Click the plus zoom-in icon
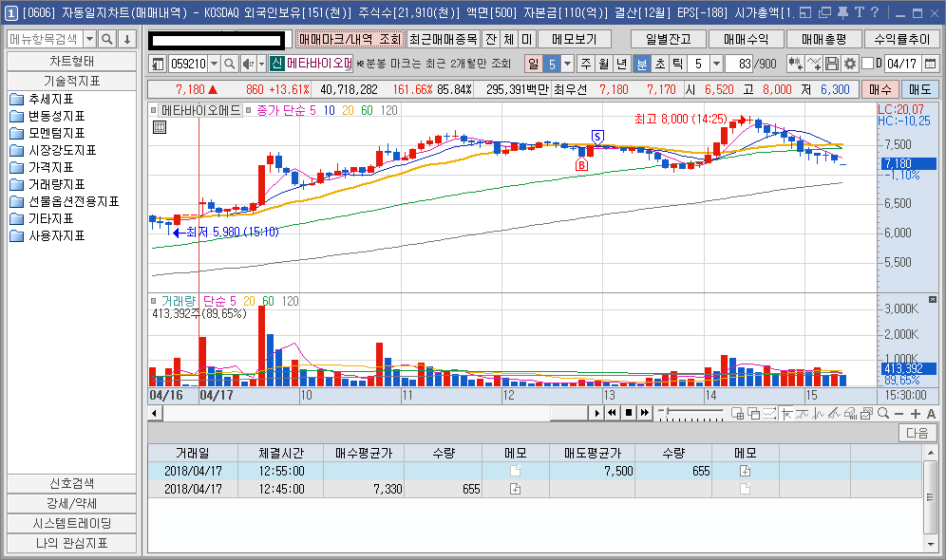The width and height of the screenshot is (946, 560). 916,414
